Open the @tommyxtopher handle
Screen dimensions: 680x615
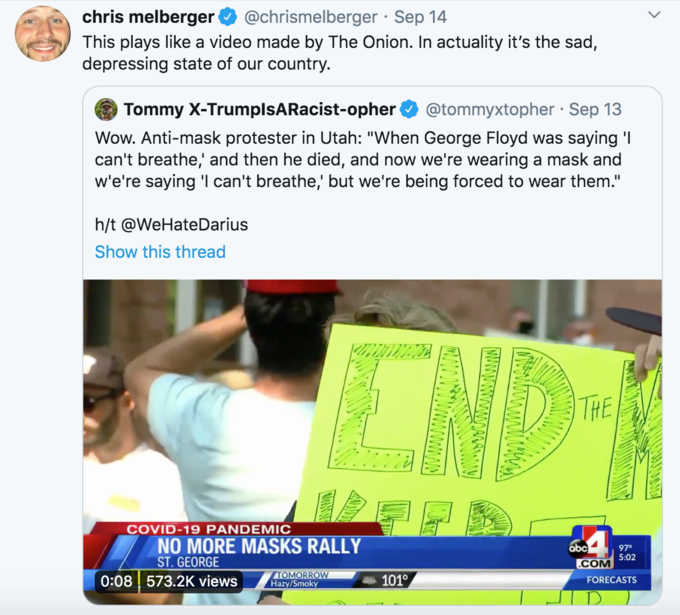490,109
